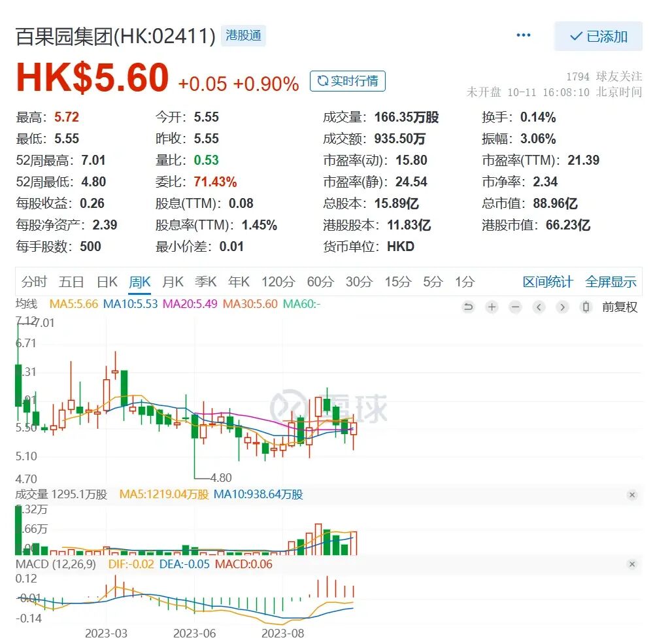Click the latest weekly candlestick
The width and height of the screenshot is (655, 644).
coord(354,429)
